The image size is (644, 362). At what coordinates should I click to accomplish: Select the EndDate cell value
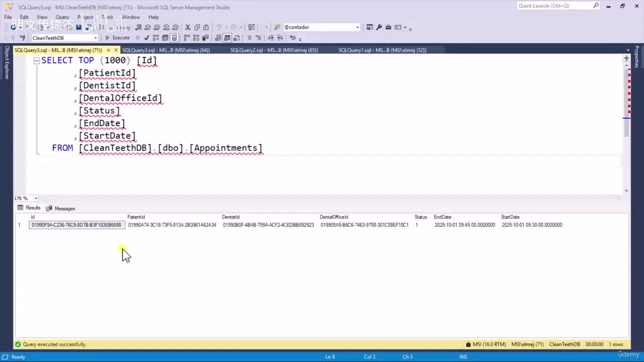point(465,225)
